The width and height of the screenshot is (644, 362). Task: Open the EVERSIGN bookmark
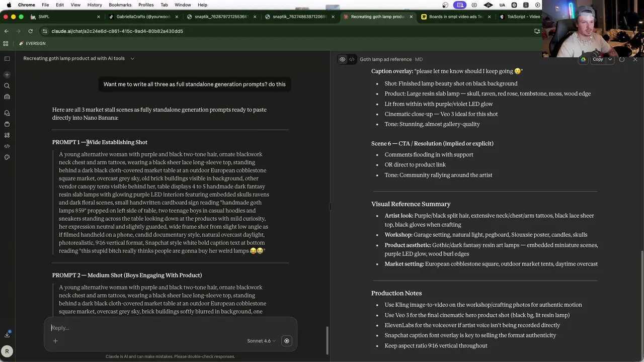coord(32,43)
